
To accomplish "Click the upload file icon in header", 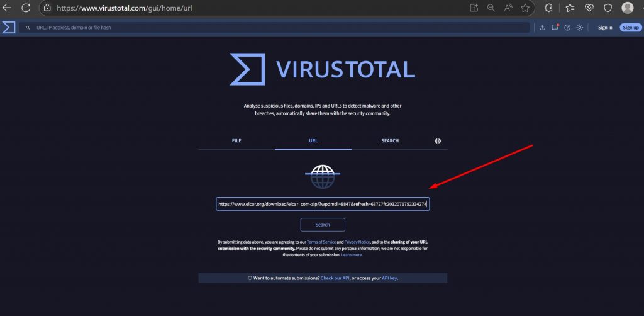I will [542, 28].
